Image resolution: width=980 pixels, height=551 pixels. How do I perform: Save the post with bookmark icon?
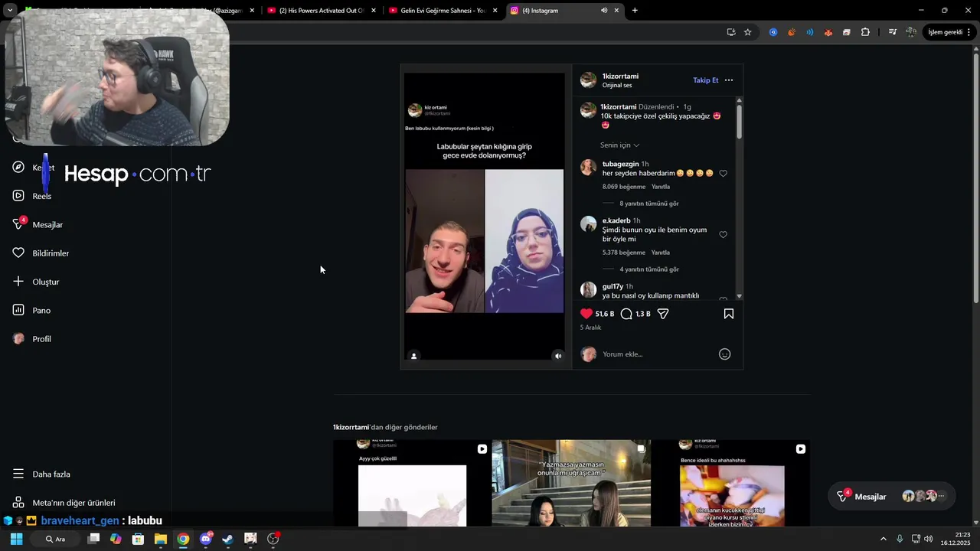(x=729, y=314)
